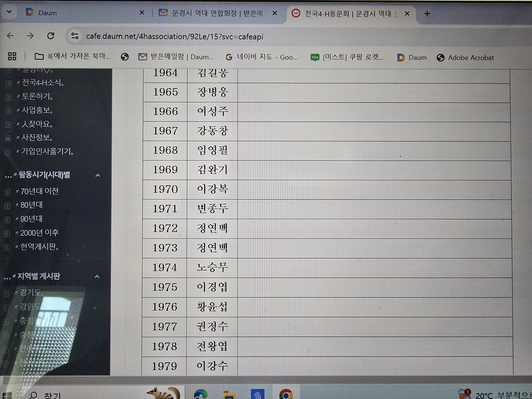Click the name 여성주 in the table
The height and width of the screenshot is (399, 532).
(212, 112)
